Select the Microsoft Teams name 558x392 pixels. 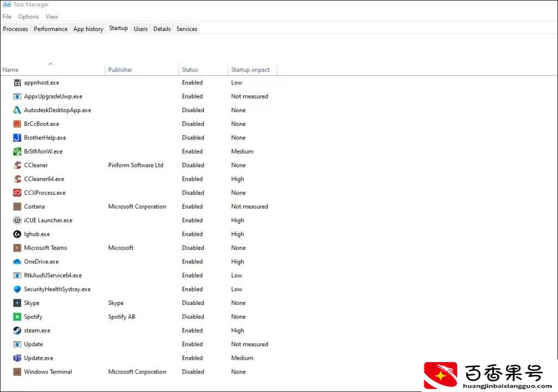(x=45, y=248)
